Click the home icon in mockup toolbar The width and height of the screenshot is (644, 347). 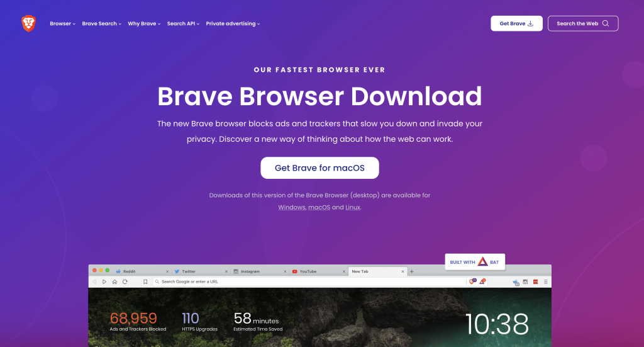pyautogui.click(x=114, y=282)
